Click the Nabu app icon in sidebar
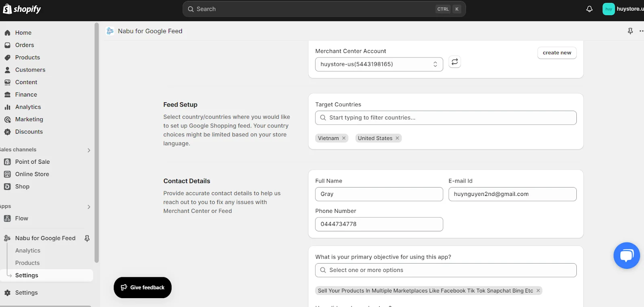 (7, 238)
